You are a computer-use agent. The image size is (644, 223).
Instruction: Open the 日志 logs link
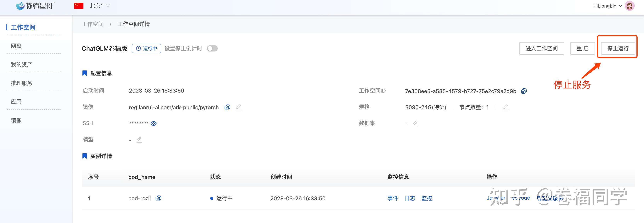pyautogui.click(x=410, y=198)
